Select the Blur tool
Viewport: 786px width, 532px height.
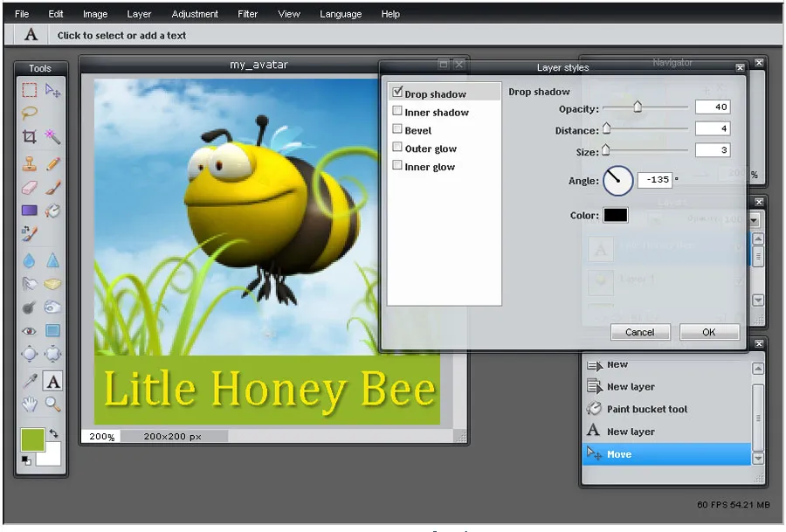point(30,260)
